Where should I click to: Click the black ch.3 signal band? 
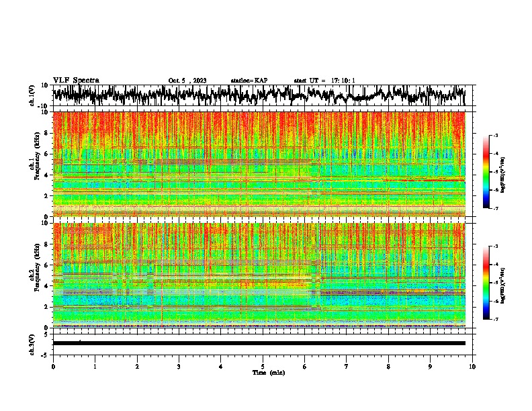pos(259,343)
